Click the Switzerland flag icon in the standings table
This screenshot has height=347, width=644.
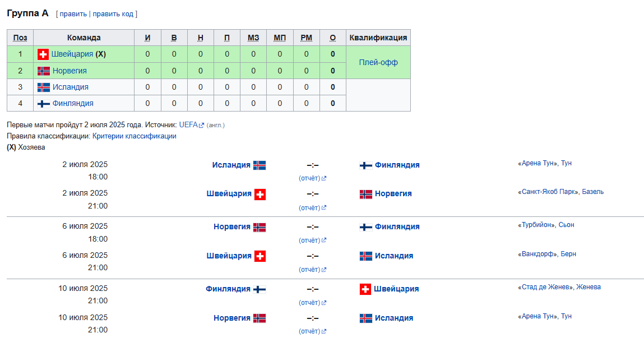click(x=43, y=54)
